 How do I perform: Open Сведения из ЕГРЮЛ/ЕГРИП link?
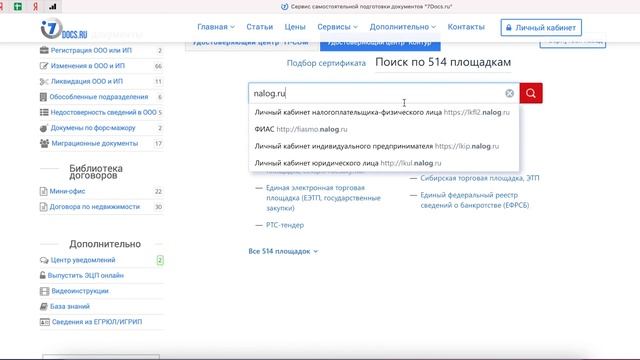(97, 322)
